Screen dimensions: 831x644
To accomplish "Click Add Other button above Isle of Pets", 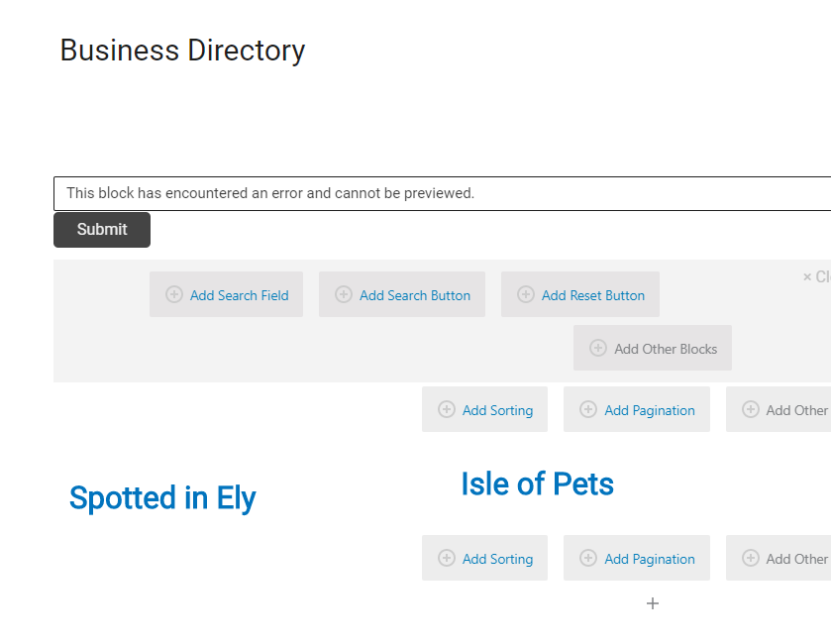I will (779, 409).
